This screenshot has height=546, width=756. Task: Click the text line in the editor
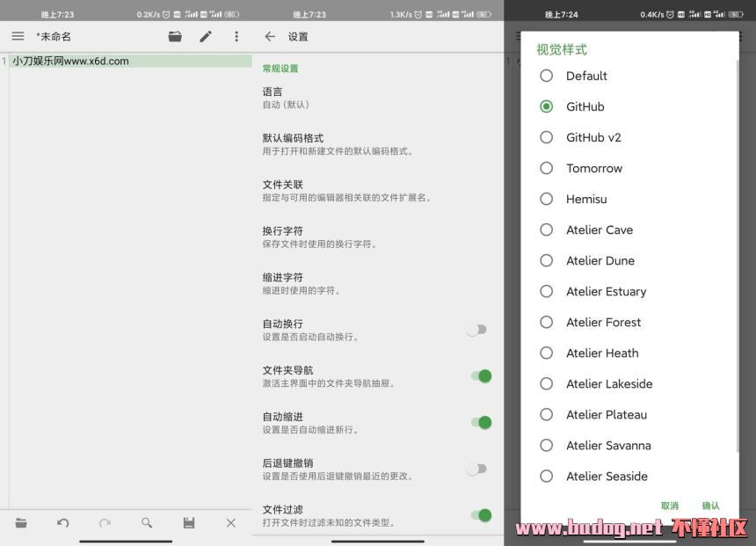tap(130, 62)
